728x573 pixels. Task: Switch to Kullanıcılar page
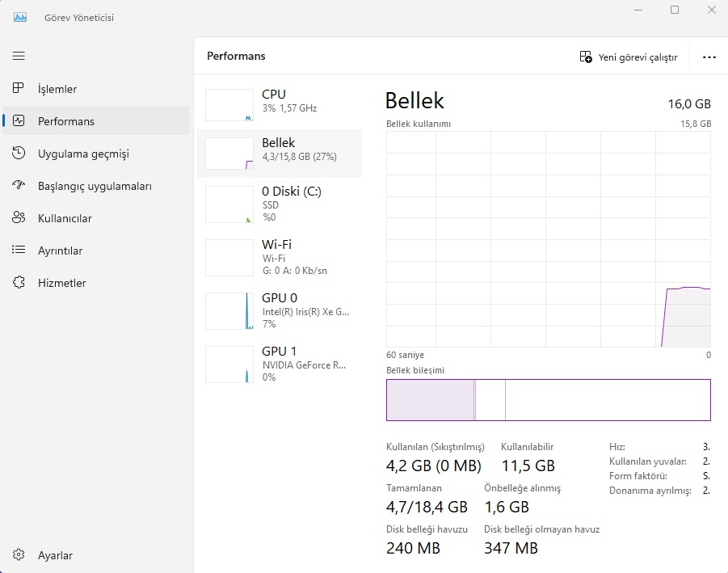point(96,218)
